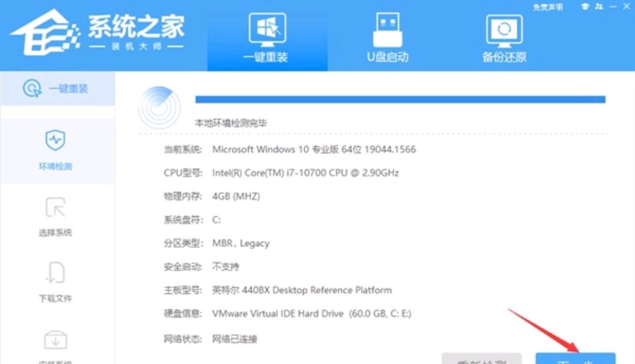
Task: Click the 4GB (MHZ) memory value
Action: click(236, 196)
